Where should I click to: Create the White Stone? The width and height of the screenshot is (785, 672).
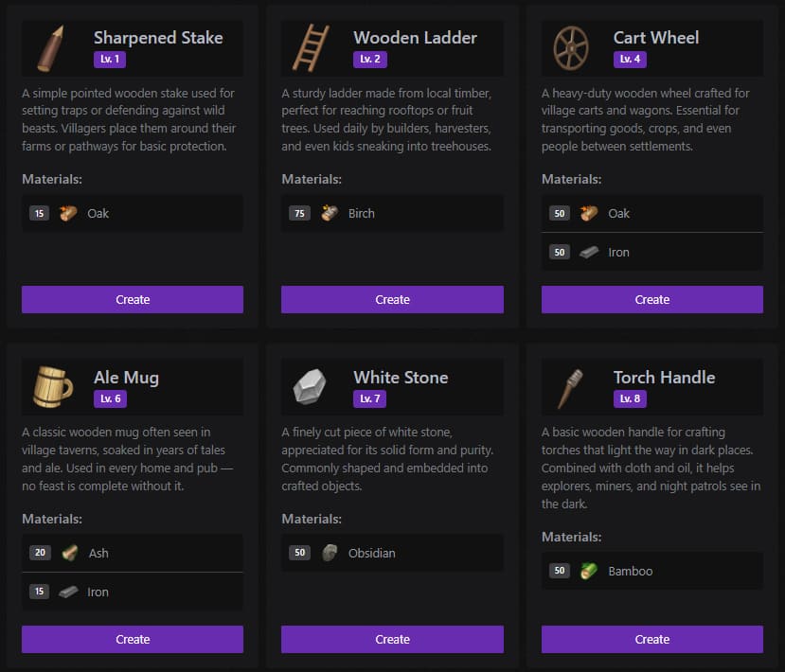click(392, 639)
